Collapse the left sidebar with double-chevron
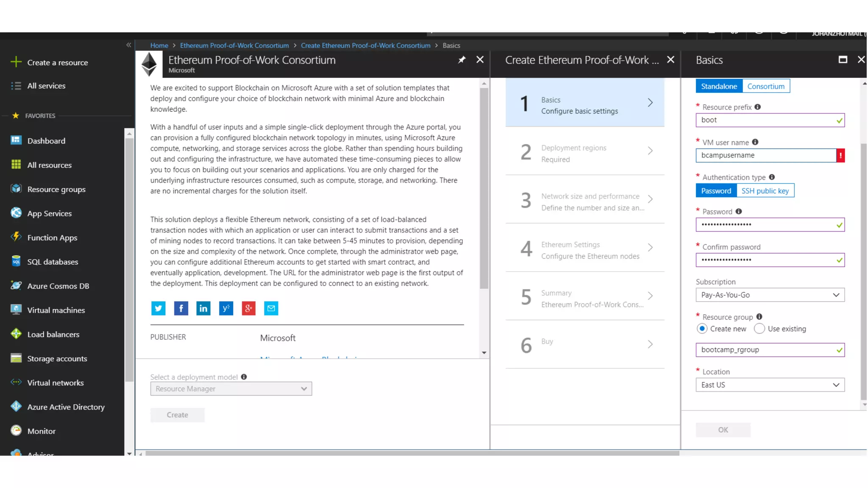The width and height of the screenshot is (868, 488). point(128,45)
